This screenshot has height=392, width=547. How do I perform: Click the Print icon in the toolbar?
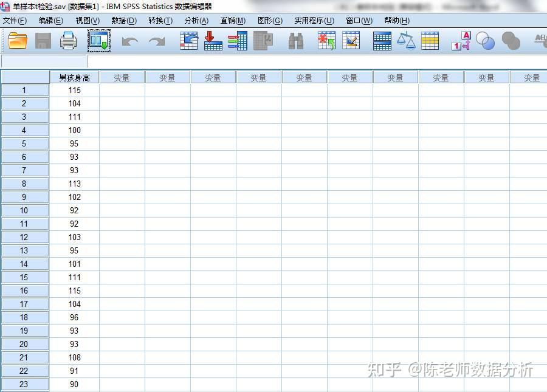(x=69, y=40)
